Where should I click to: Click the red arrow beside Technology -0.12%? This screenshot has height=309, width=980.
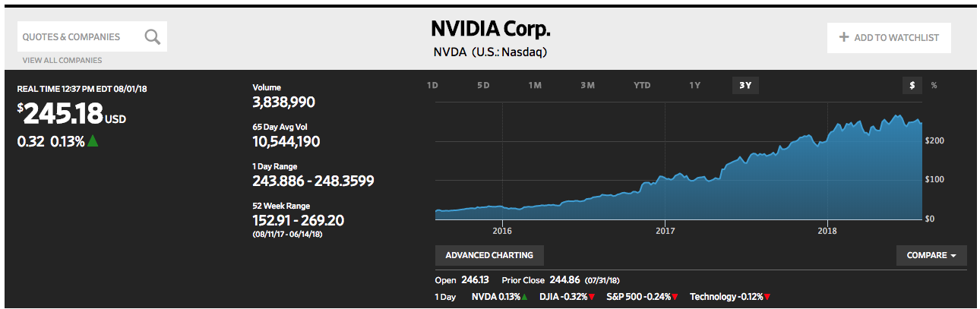coord(768,298)
